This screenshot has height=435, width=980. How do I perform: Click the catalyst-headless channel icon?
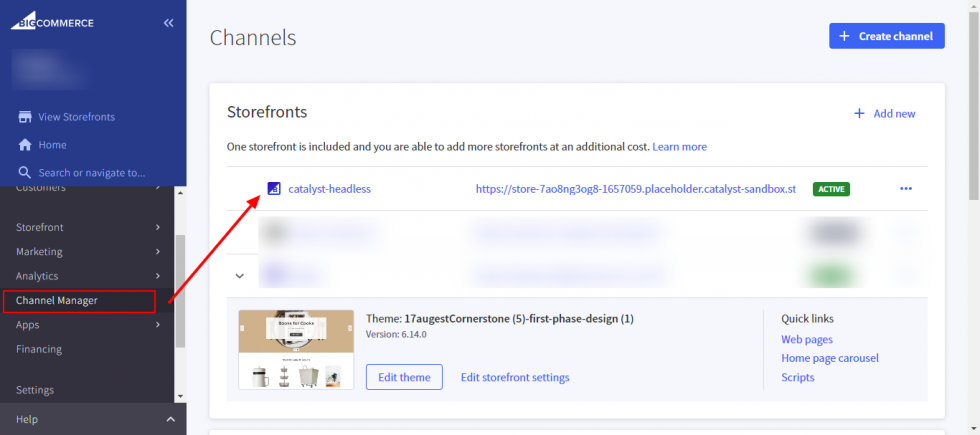coord(273,188)
